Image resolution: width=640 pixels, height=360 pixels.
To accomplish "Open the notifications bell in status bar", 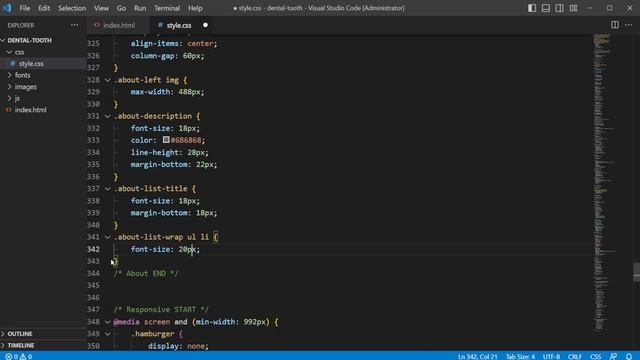I will [629, 356].
